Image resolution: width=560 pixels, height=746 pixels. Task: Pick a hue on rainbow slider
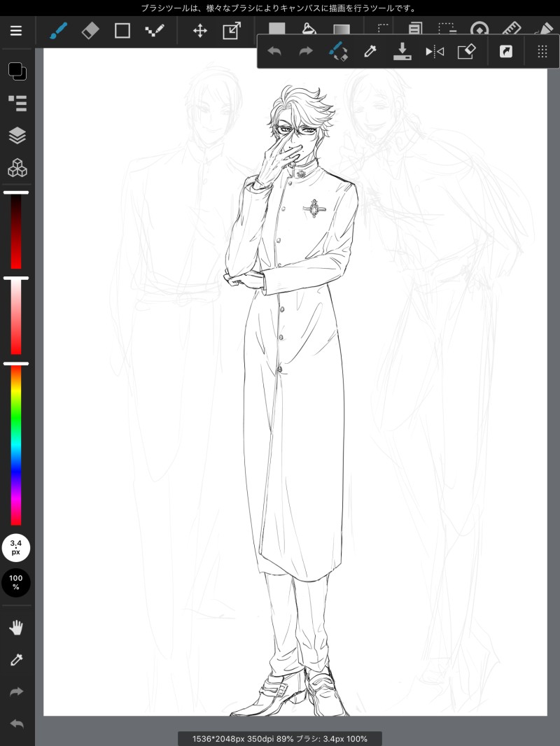pos(16,444)
